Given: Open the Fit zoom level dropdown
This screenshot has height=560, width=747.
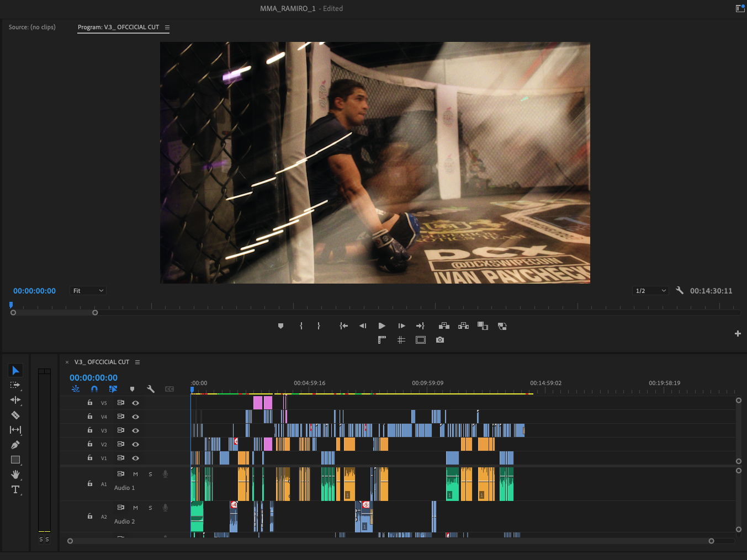Looking at the screenshot, I should coord(88,291).
